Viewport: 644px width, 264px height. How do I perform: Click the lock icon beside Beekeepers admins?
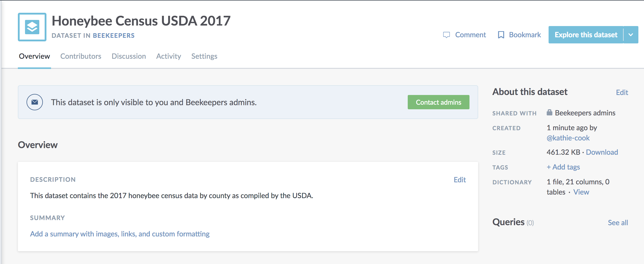[550, 113]
